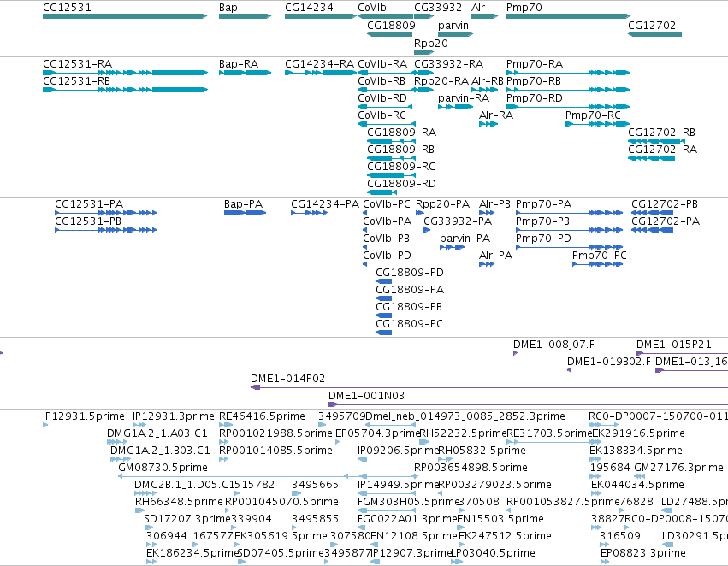This screenshot has width=728, height=566.
Task: Select the DMG1A2_1.A03.C1 EST label
Action: coord(157,433)
